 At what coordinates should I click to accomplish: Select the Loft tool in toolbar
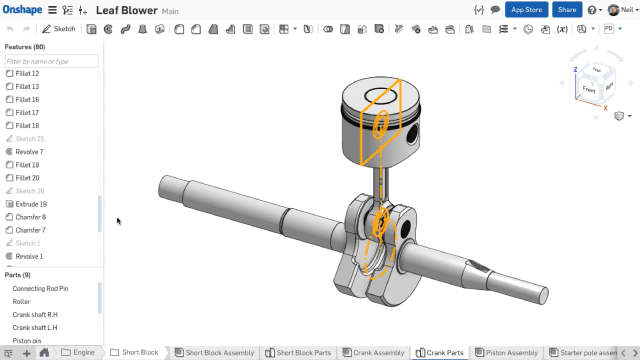(x=142, y=29)
